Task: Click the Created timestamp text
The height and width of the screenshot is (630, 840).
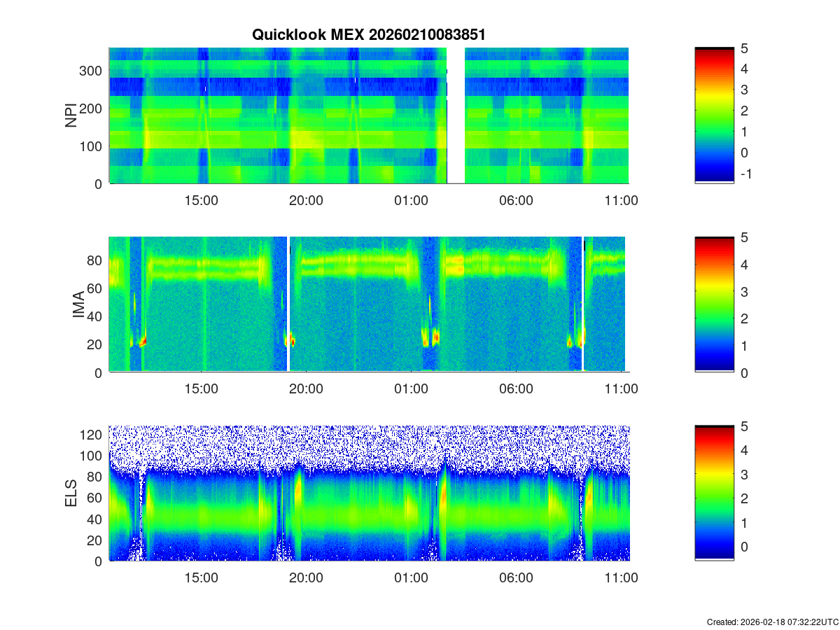Action: pyautogui.click(x=772, y=622)
